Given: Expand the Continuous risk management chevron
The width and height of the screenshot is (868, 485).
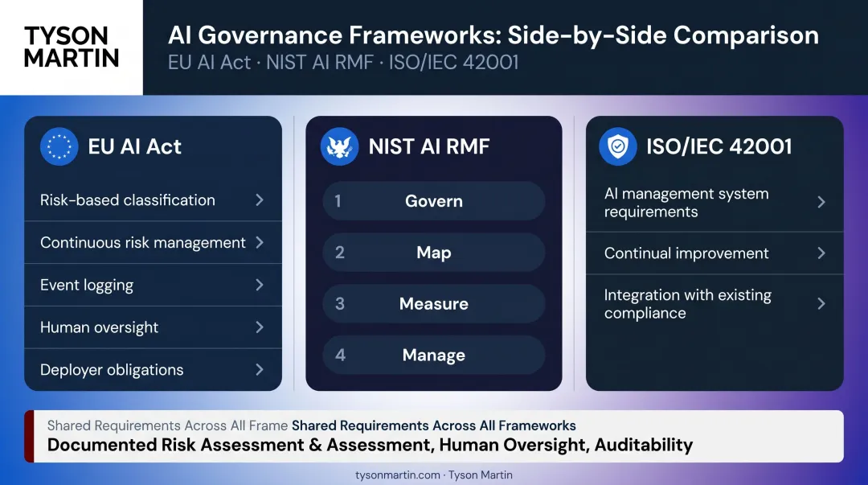Looking at the screenshot, I should (260, 242).
